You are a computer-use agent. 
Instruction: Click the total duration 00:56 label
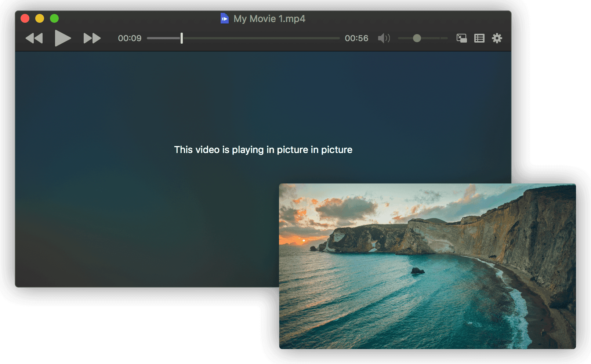[x=356, y=38]
